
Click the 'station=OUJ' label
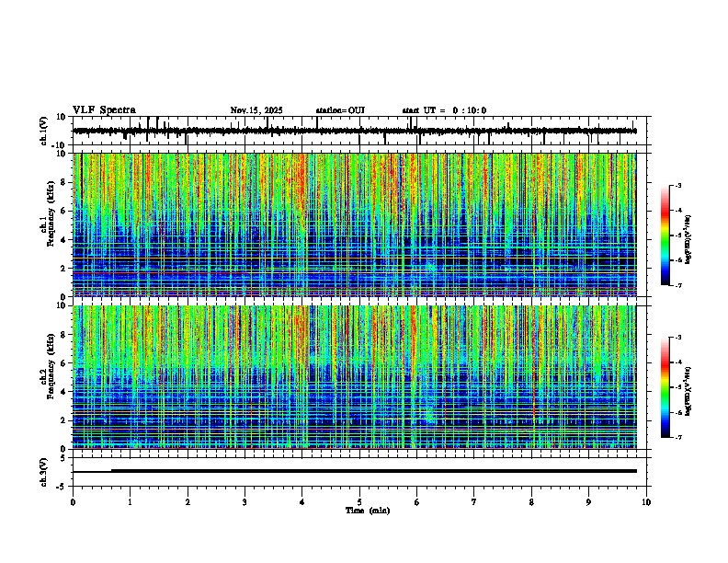click(340, 110)
